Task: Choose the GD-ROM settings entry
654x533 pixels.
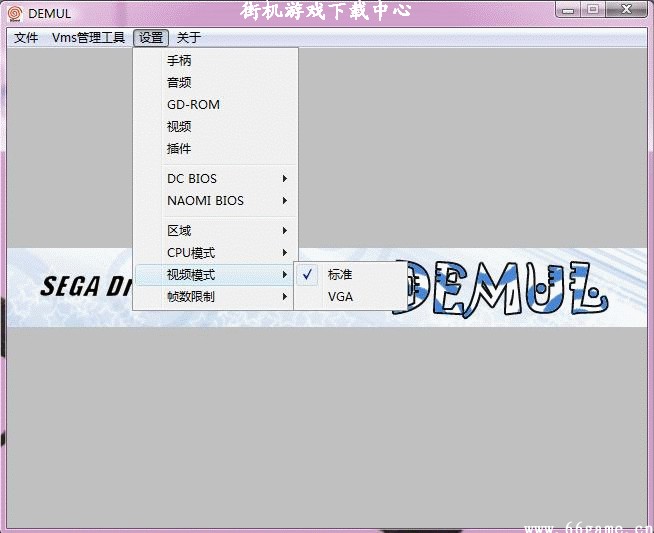Action: pos(193,105)
